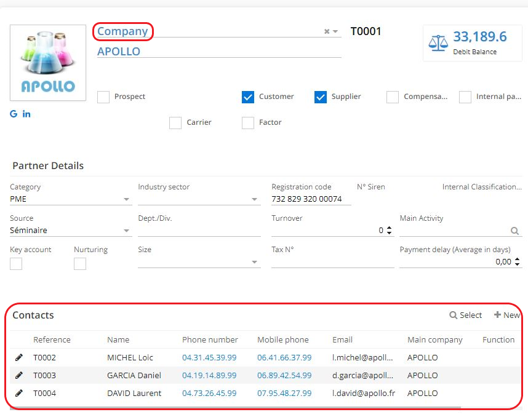
Task: Click the Email column header
Action: coord(342,339)
